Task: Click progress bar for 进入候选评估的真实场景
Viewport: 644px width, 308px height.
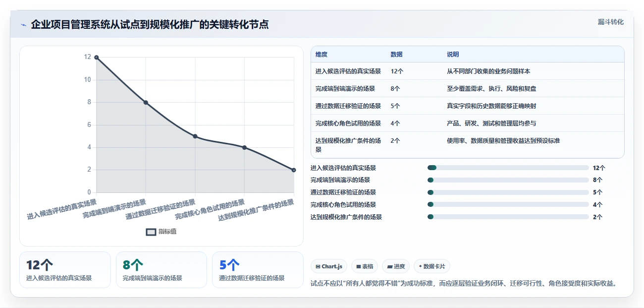Action: (508, 168)
